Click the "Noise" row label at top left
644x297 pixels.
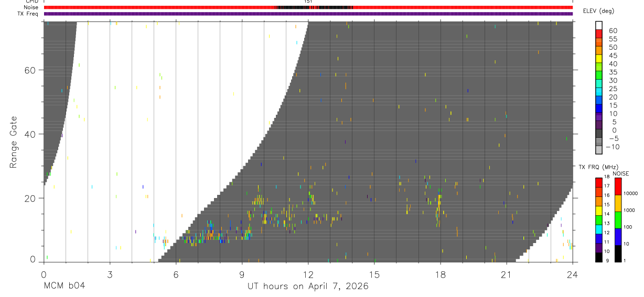tap(31, 7)
